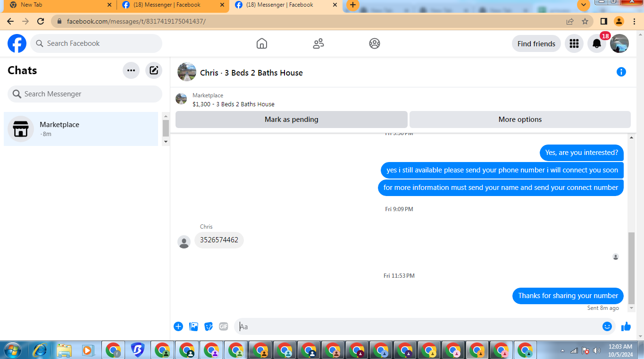Close the active Messenger tab

coord(335,5)
